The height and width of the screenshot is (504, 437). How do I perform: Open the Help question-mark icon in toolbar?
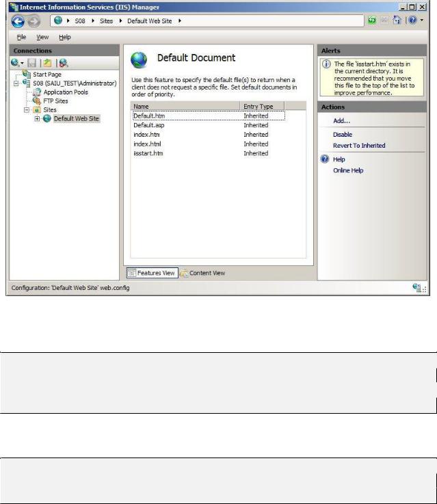tap(412, 21)
